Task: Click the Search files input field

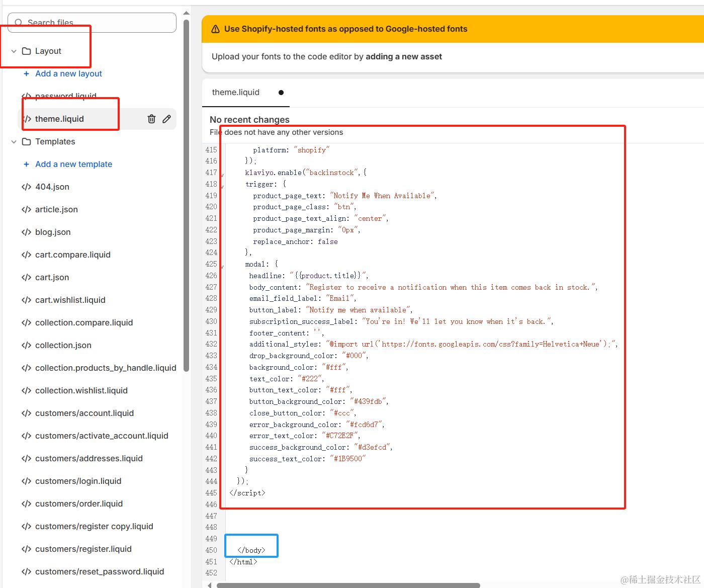Action: [x=92, y=23]
